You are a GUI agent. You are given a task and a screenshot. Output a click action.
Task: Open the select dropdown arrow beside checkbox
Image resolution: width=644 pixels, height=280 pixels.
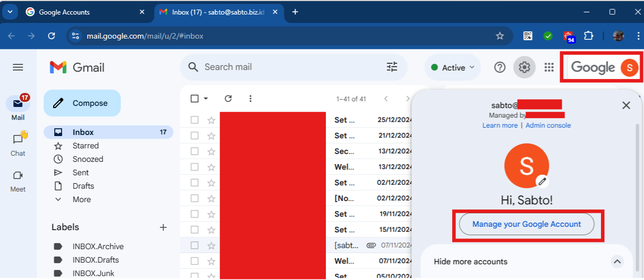(x=206, y=99)
